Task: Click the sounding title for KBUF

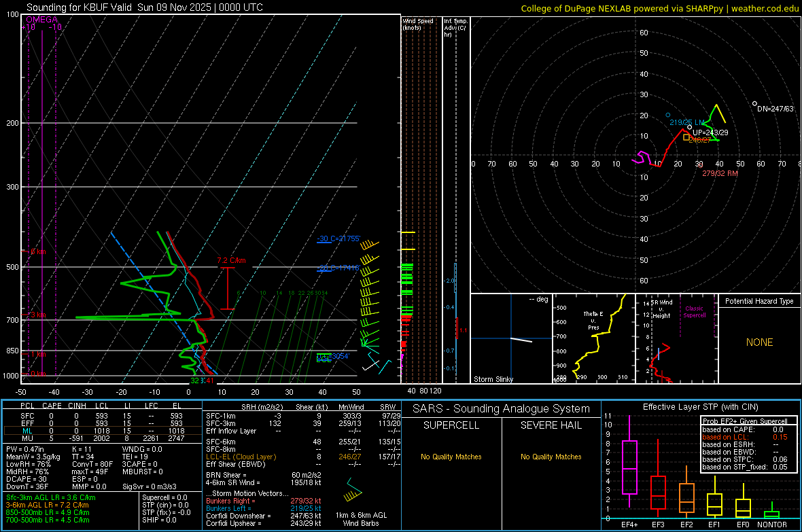Action: [x=145, y=7]
